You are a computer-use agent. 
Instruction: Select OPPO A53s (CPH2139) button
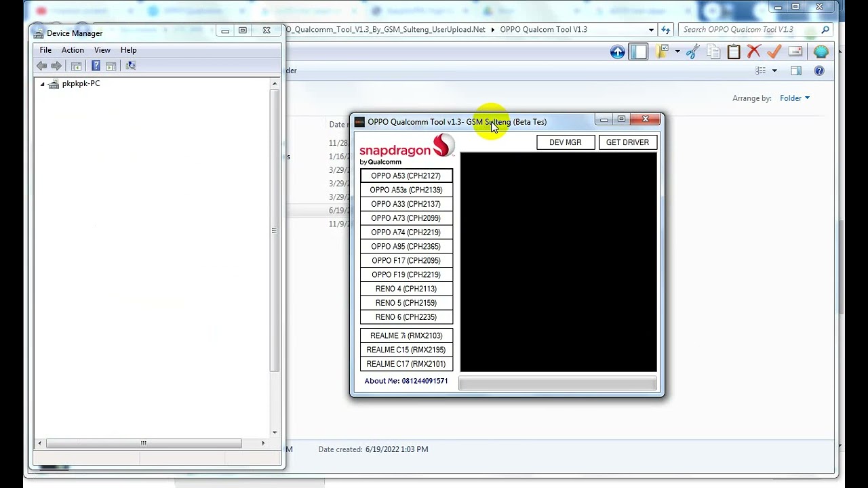point(406,190)
